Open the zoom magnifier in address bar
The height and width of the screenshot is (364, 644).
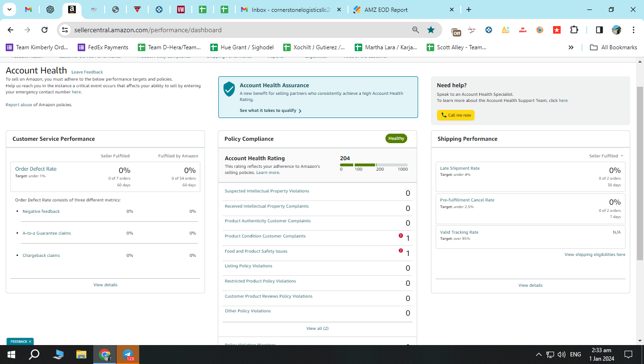tap(416, 30)
